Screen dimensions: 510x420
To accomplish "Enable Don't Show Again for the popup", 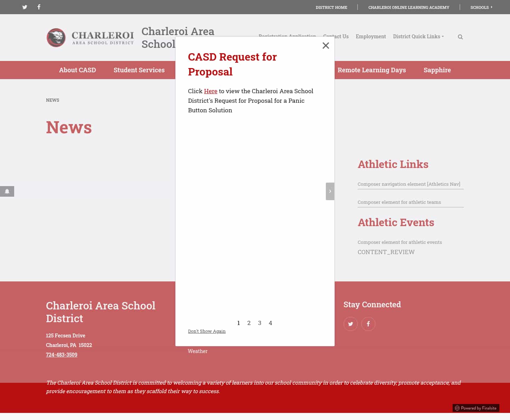I will pyautogui.click(x=207, y=331).
